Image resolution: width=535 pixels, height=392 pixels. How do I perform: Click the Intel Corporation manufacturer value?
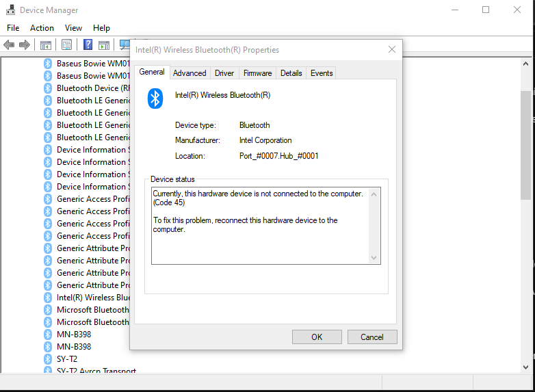[x=265, y=140]
